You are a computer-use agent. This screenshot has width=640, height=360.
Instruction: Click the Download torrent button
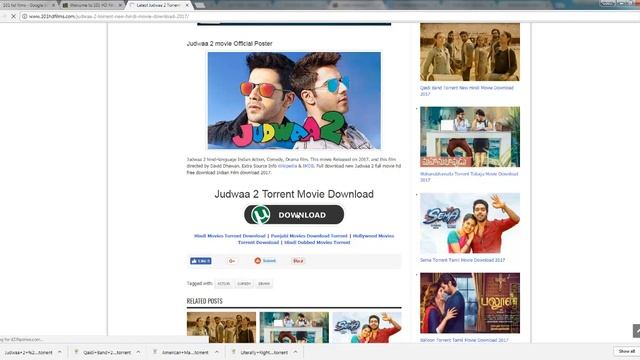click(294, 215)
